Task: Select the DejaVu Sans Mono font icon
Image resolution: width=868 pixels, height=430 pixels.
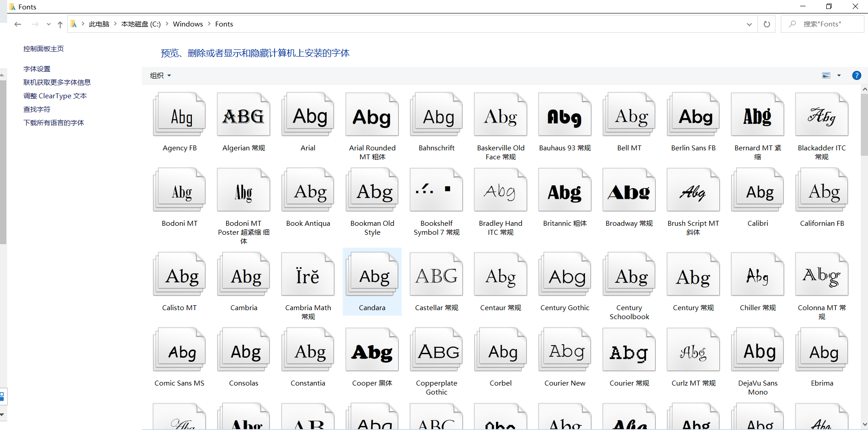Action: tap(758, 350)
